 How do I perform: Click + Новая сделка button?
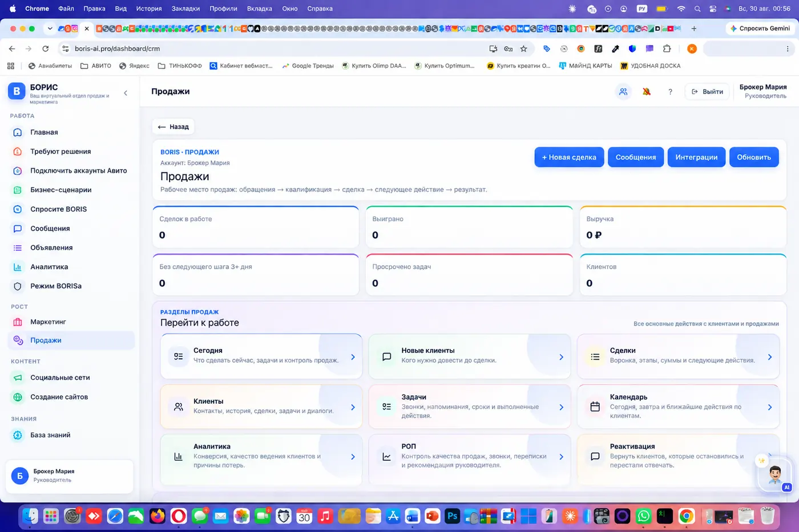tap(569, 157)
